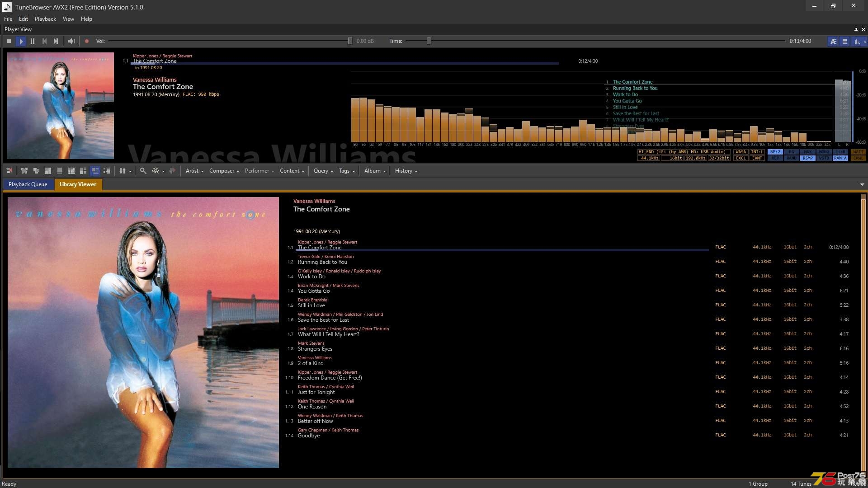
Task: Open the History dropdown
Action: (406, 171)
